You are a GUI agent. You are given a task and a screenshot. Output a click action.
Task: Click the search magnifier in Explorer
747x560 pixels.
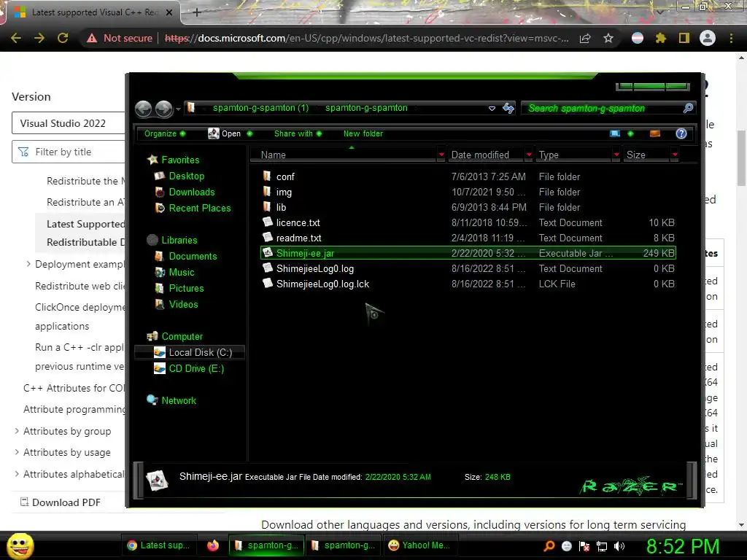(x=688, y=108)
